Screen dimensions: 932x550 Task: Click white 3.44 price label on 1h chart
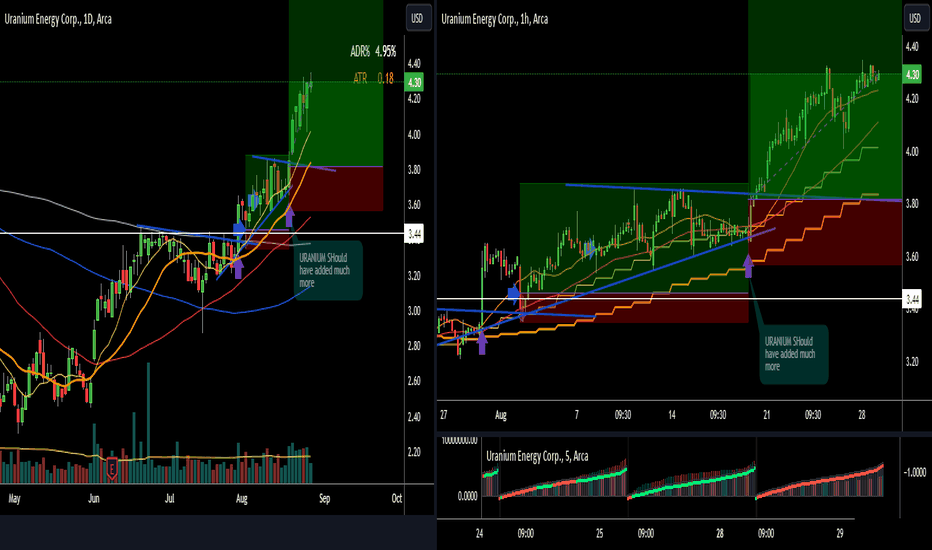[x=912, y=299]
